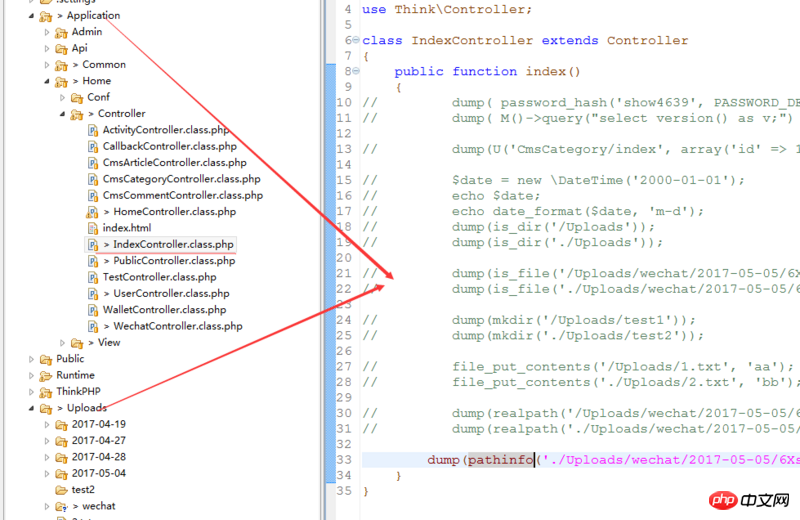Click WalletController PHP file icon
This screenshot has height=520, width=800.
pyautogui.click(x=93, y=310)
